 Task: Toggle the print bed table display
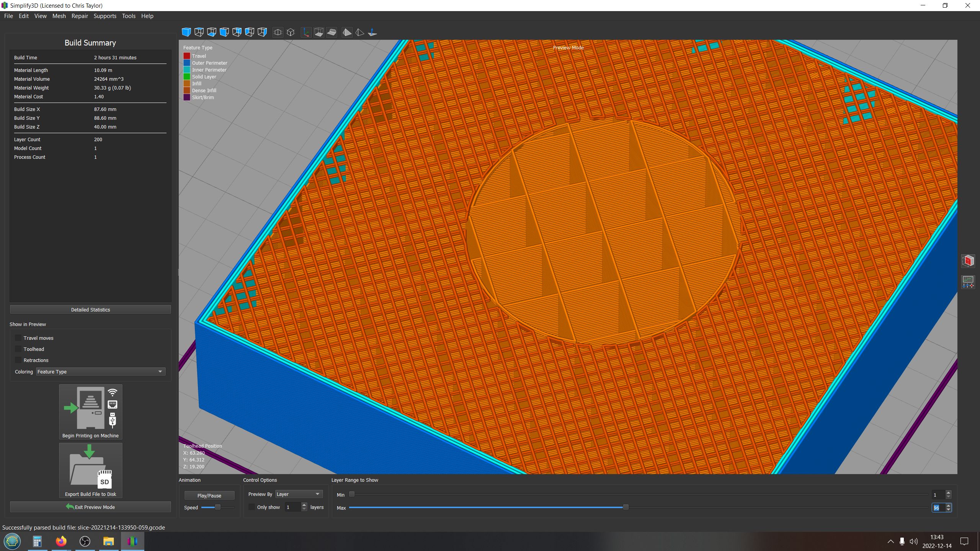pos(332,32)
